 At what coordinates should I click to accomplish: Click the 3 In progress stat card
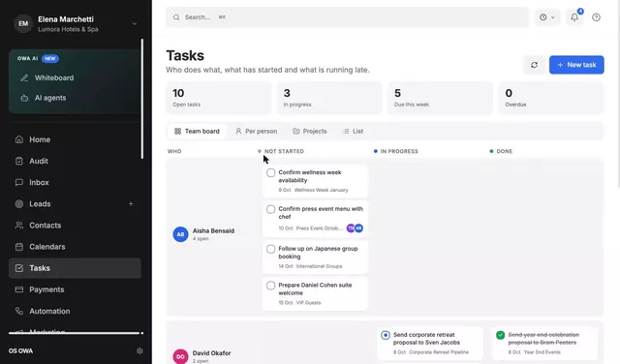329,98
